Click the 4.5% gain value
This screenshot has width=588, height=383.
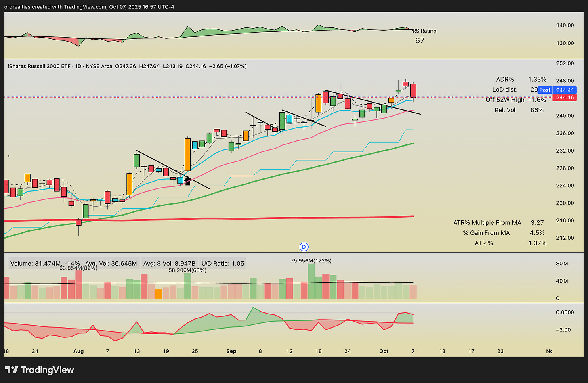537,233
